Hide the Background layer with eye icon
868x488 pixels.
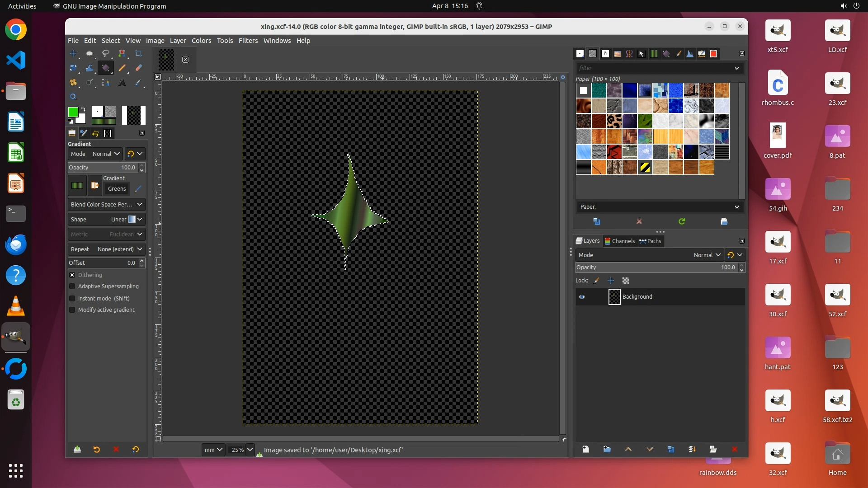pos(582,297)
